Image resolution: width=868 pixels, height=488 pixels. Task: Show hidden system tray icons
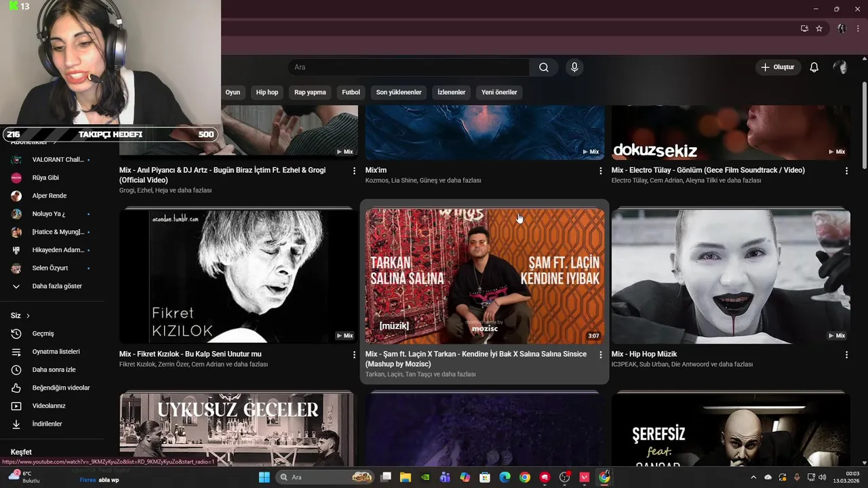(753, 477)
